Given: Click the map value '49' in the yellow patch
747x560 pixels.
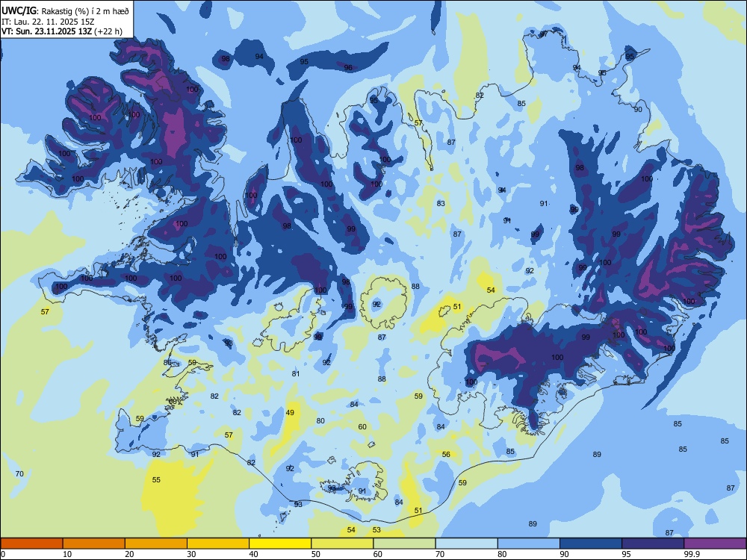Looking at the screenshot, I should point(290,413).
